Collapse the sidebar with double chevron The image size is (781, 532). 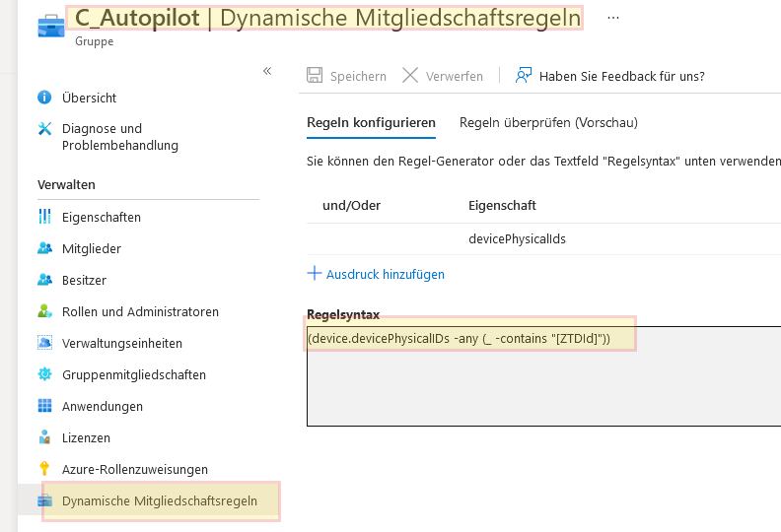pos(267,71)
